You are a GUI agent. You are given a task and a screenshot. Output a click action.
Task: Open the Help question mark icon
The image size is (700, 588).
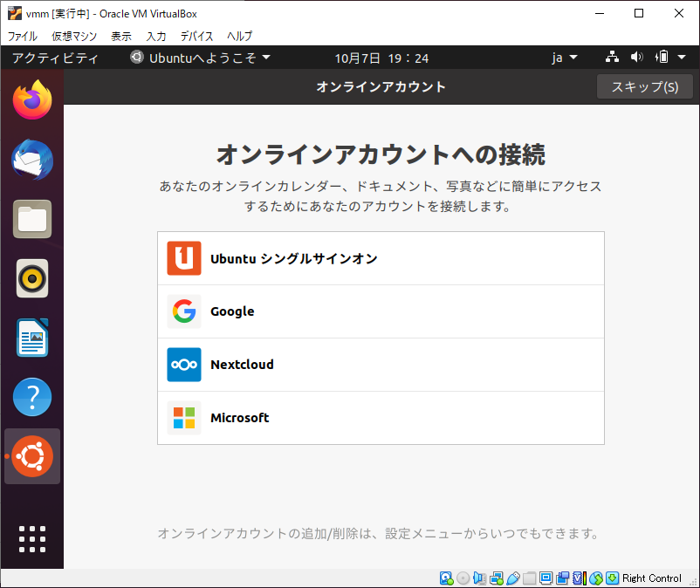(32, 397)
